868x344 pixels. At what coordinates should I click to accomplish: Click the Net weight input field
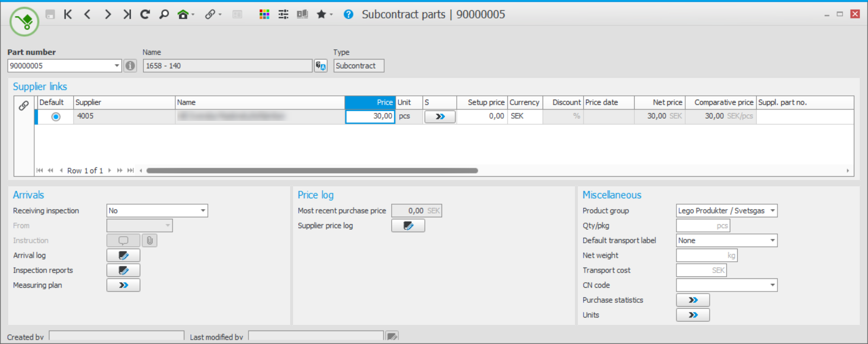707,255
